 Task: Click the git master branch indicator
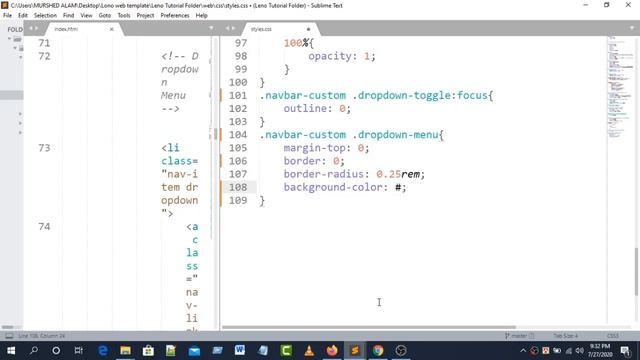pos(519,336)
